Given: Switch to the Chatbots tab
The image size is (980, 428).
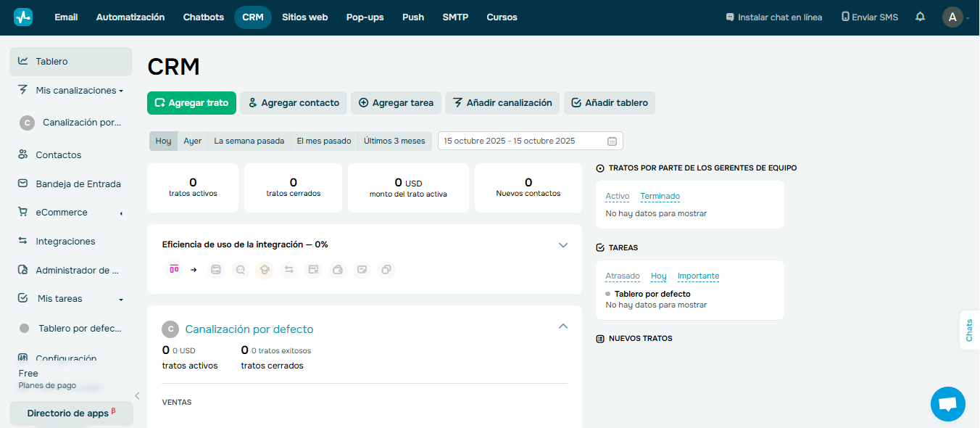Looking at the screenshot, I should pos(203,17).
